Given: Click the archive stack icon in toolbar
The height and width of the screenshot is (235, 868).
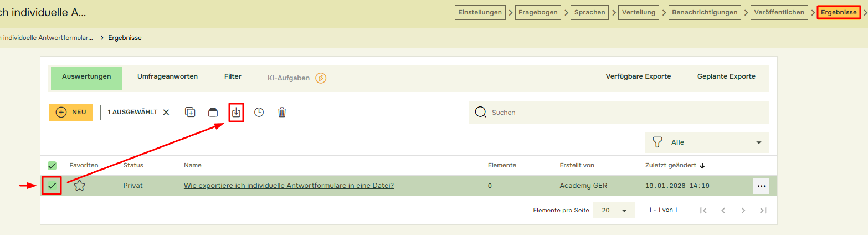Looking at the screenshot, I should (213, 112).
